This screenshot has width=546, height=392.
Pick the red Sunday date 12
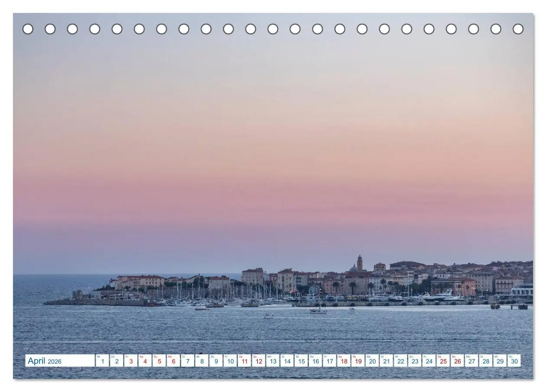click(x=258, y=361)
